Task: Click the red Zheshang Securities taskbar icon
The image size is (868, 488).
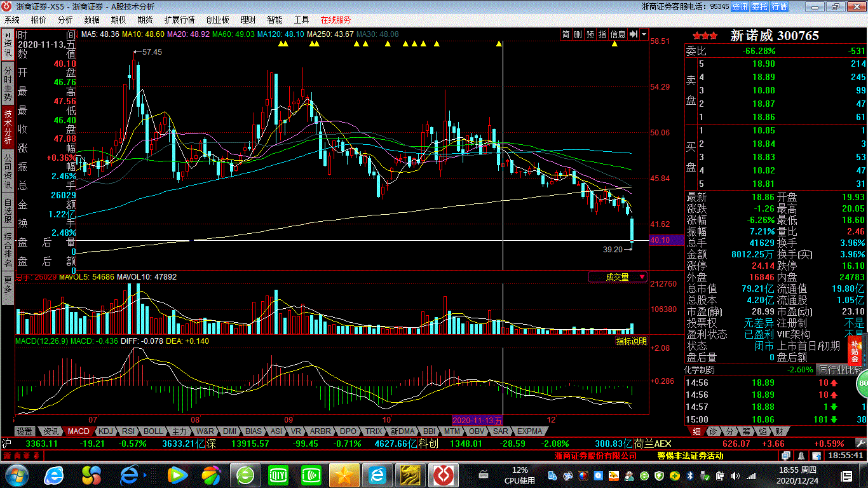Action: [444, 475]
